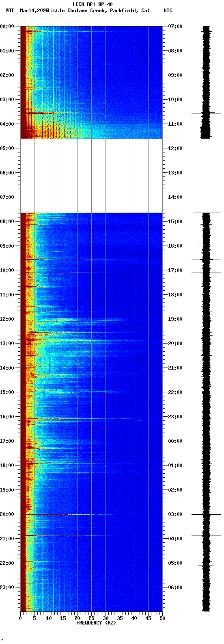Click the UTC axis '07:00' time label
Image resolution: width=224 pixels, height=644 pixels.
coord(175,26)
